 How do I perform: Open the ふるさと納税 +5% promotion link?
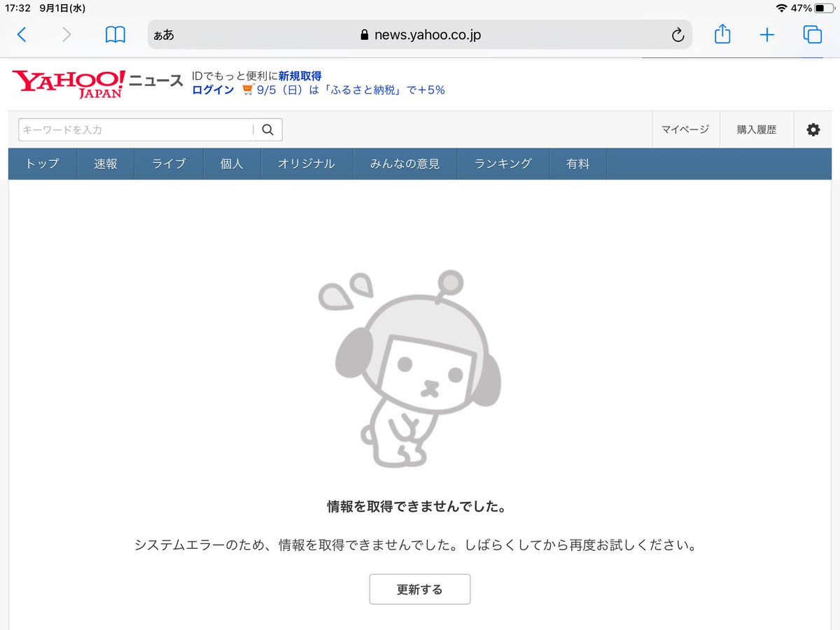351,90
